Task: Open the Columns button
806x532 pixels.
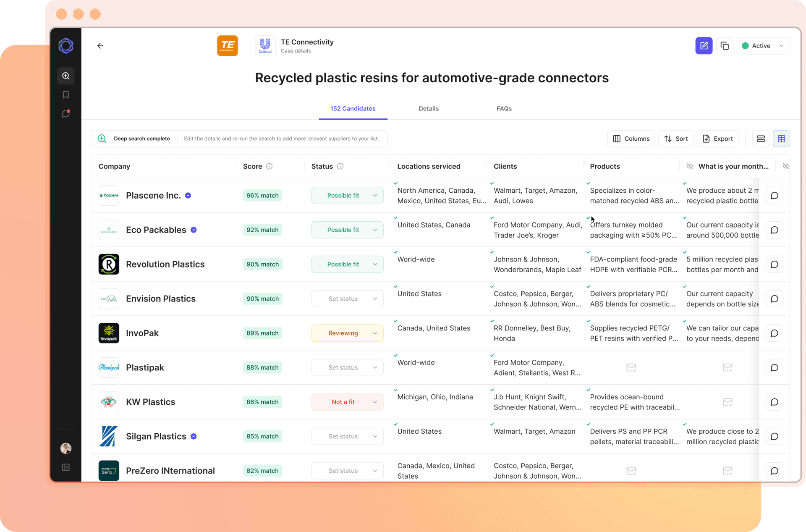Action: coord(631,139)
